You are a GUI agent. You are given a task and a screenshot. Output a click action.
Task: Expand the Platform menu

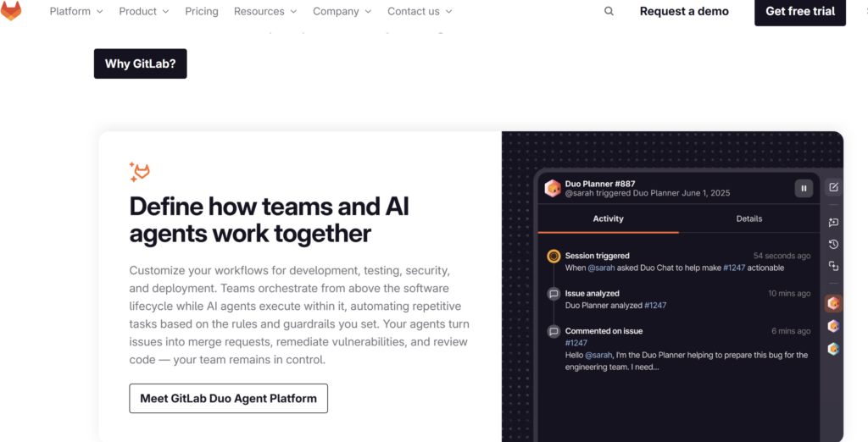click(x=76, y=11)
